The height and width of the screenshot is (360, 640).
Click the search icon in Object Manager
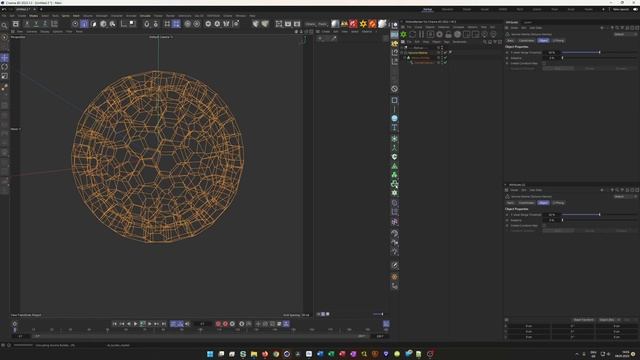[484, 42]
